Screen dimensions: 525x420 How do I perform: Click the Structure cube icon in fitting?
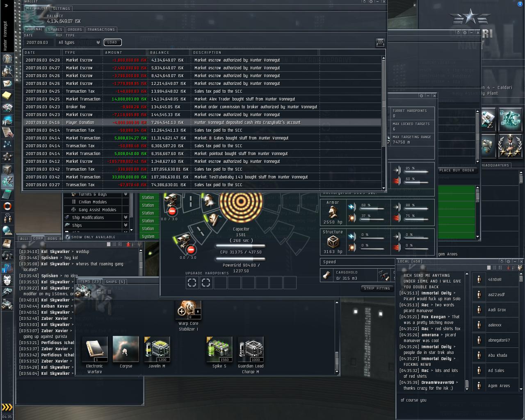pos(333,242)
